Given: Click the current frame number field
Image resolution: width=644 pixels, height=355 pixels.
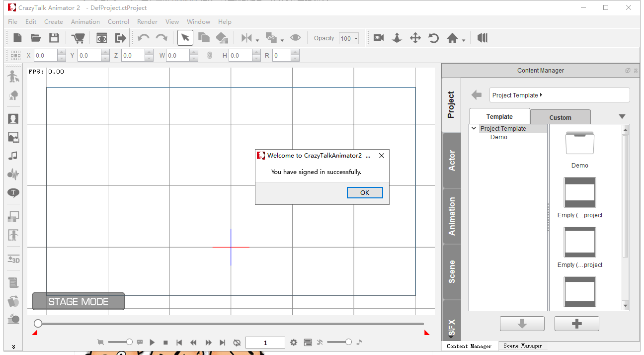Looking at the screenshot, I should click(265, 343).
